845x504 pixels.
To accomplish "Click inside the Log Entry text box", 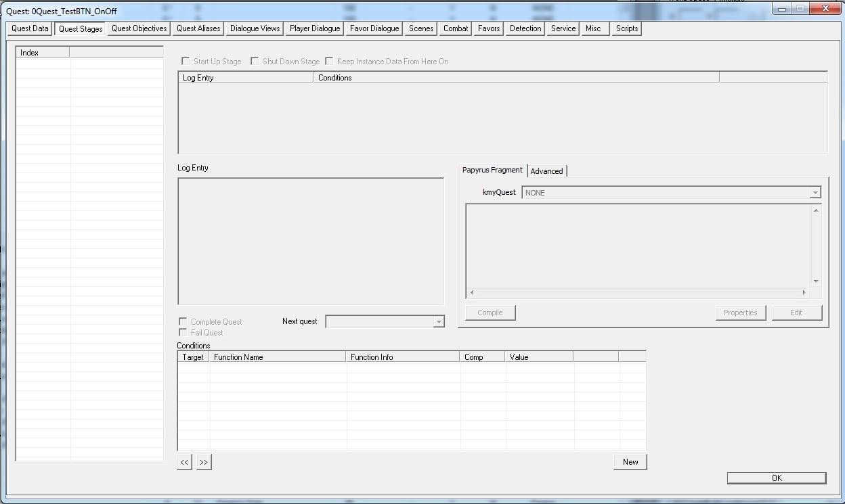I will [311, 242].
